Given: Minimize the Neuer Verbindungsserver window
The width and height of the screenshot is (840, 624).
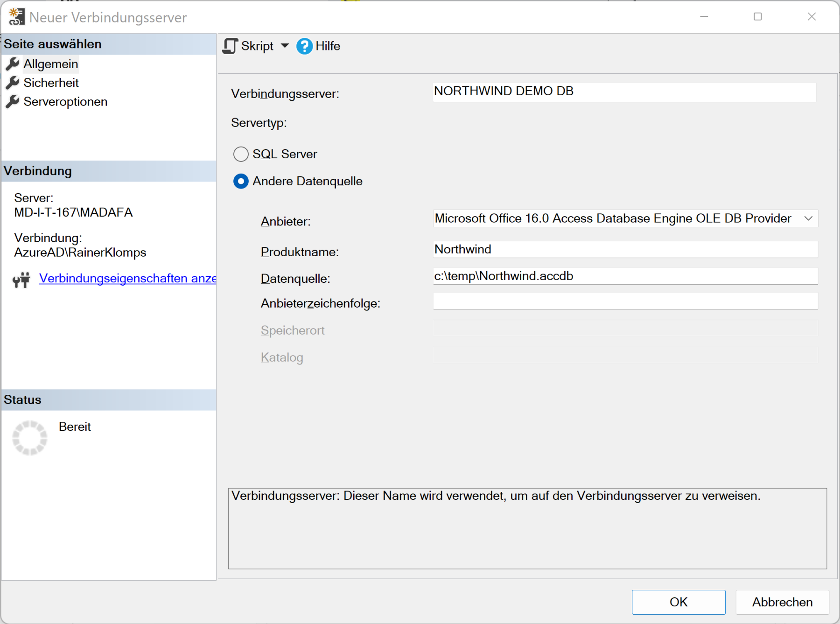Looking at the screenshot, I should (x=704, y=17).
